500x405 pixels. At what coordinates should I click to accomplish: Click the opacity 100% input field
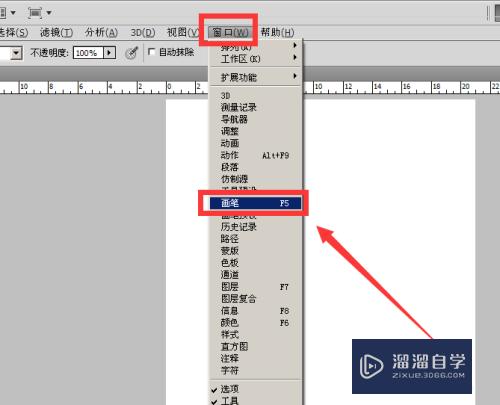point(88,53)
